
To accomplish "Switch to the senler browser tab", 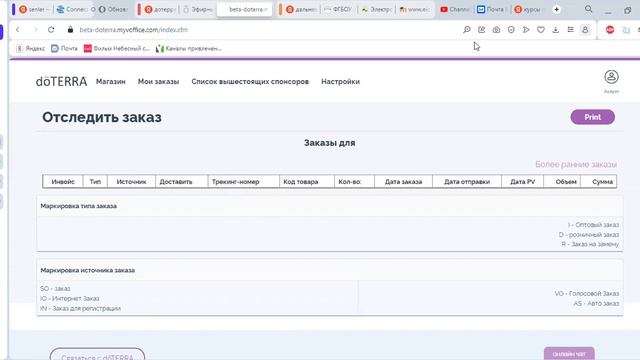I will [x=33, y=9].
